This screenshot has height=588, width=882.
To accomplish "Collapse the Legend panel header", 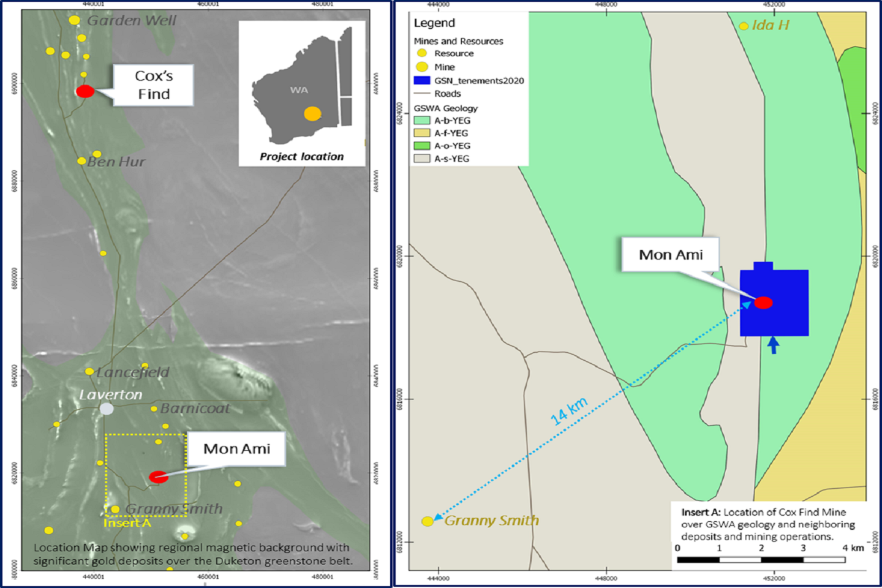I will [435, 23].
